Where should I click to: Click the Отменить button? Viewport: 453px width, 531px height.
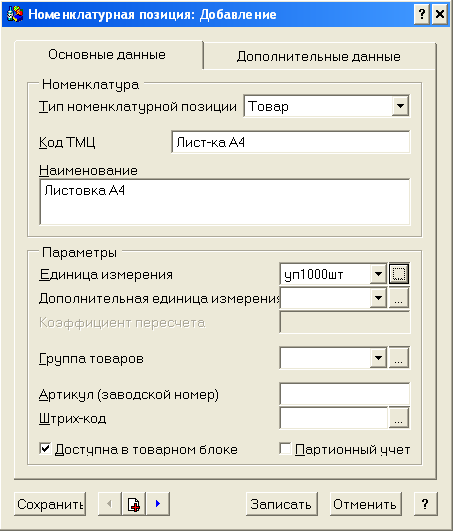[365, 504]
